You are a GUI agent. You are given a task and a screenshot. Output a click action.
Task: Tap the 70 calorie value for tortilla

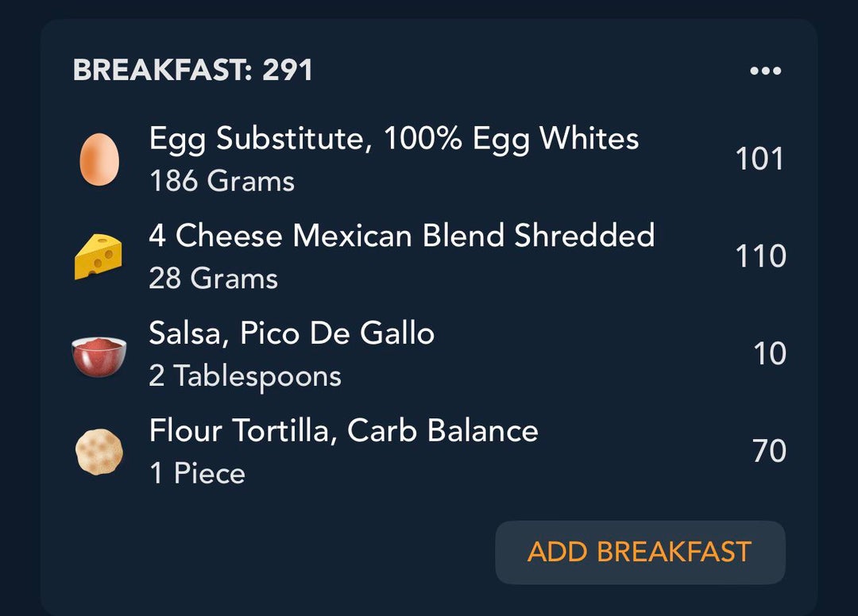(769, 451)
